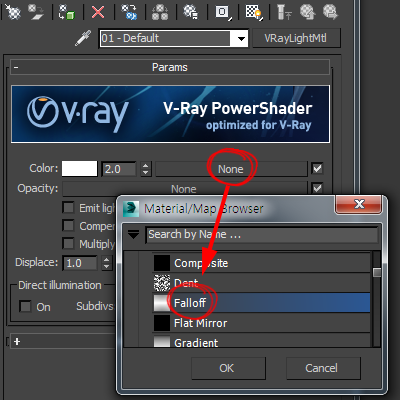Click the Color map None button
The image size is (400, 400).
pyautogui.click(x=231, y=169)
